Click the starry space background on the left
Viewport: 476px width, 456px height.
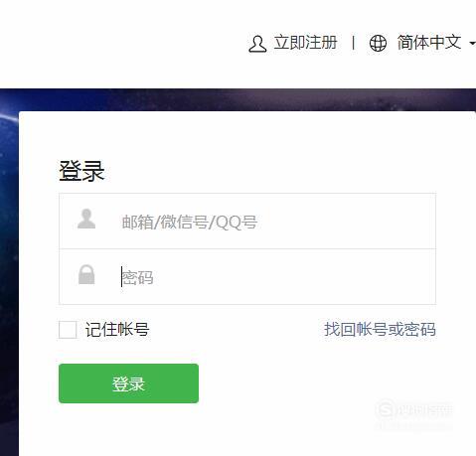point(9,271)
